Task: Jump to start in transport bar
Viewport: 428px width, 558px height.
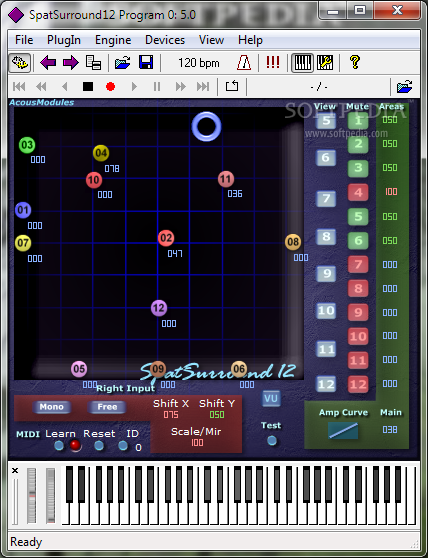Action: pos(19,86)
